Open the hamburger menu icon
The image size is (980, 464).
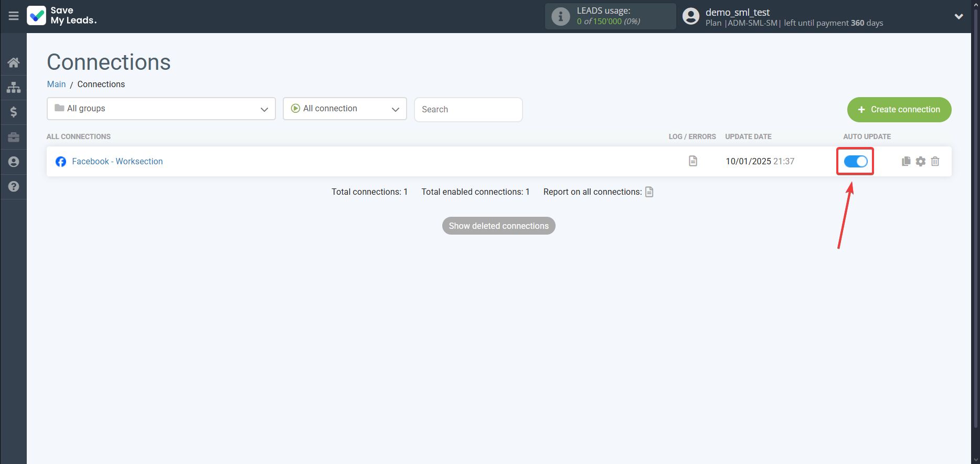click(x=14, y=16)
